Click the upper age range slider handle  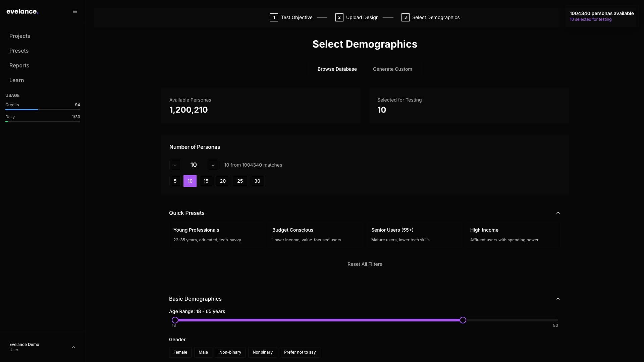pos(463,320)
